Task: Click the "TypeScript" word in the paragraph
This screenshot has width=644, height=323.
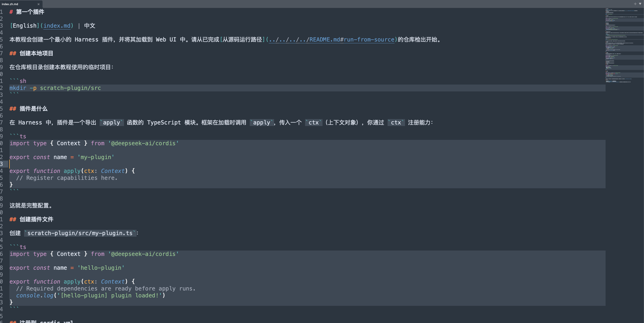Action: [164, 122]
